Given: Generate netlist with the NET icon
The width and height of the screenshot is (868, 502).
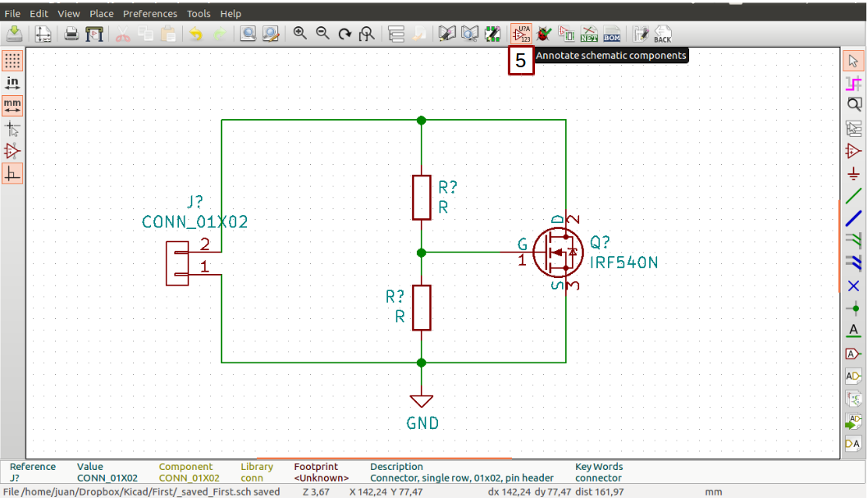Looking at the screenshot, I should coord(587,34).
